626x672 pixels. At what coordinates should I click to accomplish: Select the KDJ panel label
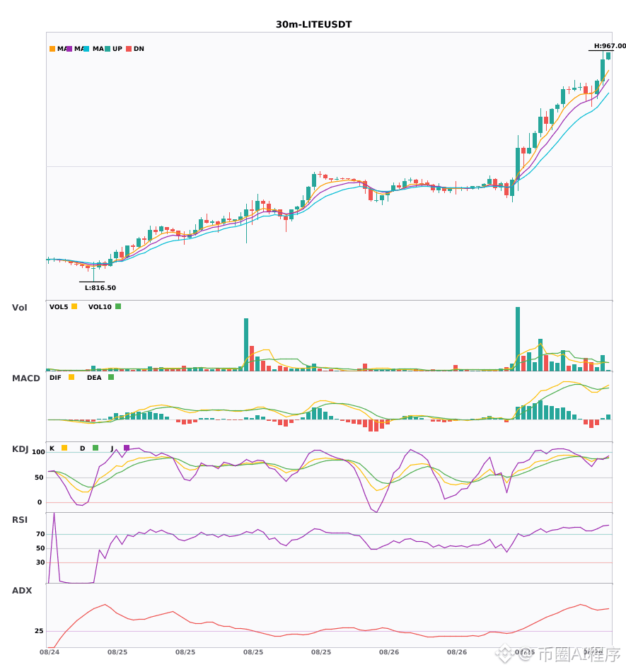coord(20,449)
